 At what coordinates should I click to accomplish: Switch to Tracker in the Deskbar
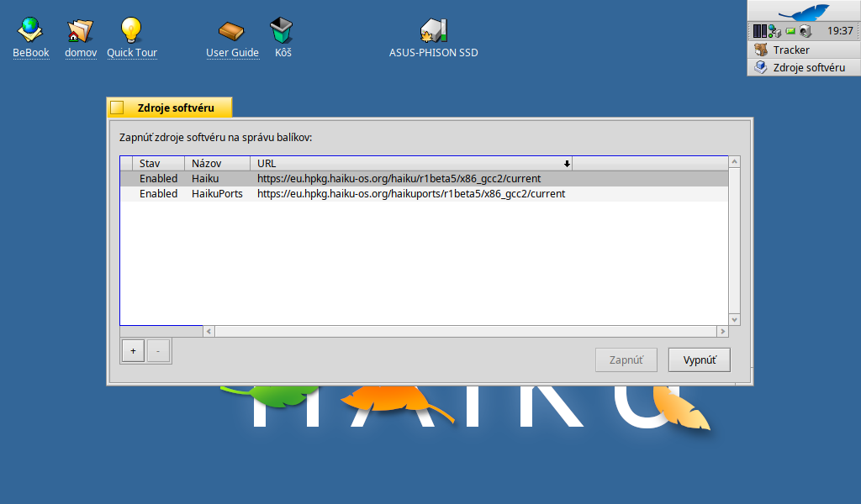click(804, 50)
